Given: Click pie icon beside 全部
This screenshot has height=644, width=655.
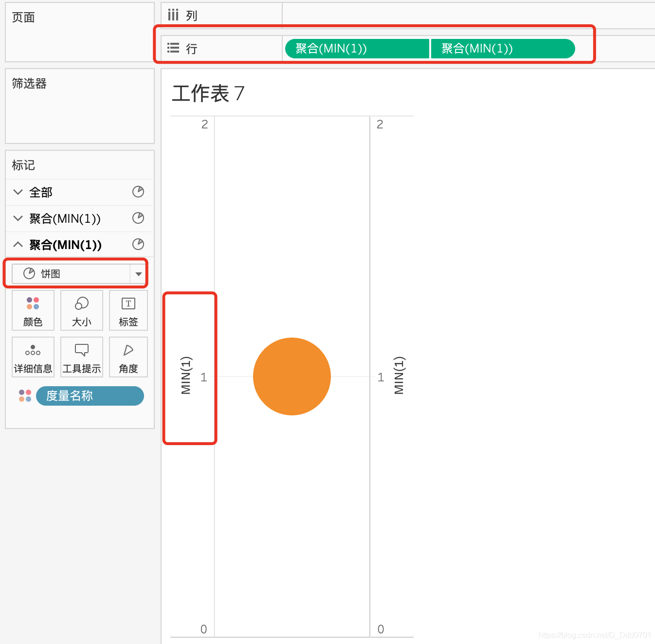Looking at the screenshot, I should point(138,192).
